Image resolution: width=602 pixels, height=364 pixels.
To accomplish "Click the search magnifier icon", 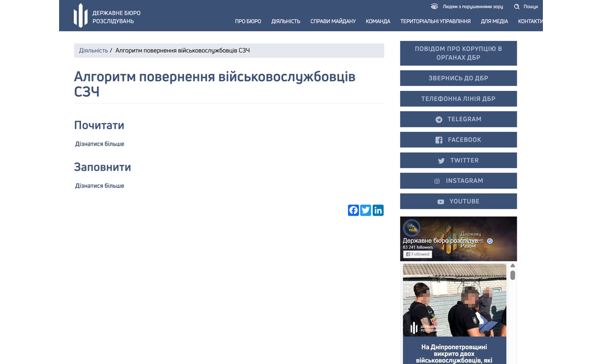I will point(517,7).
